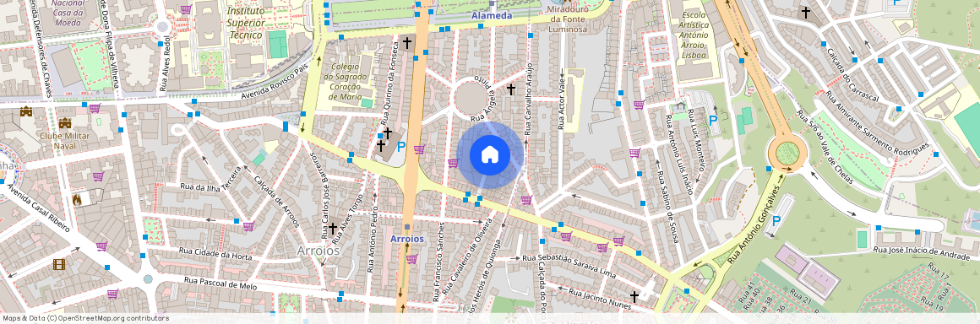
Task: Click the Escola Artística António Arroio label
Action: coord(694,35)
